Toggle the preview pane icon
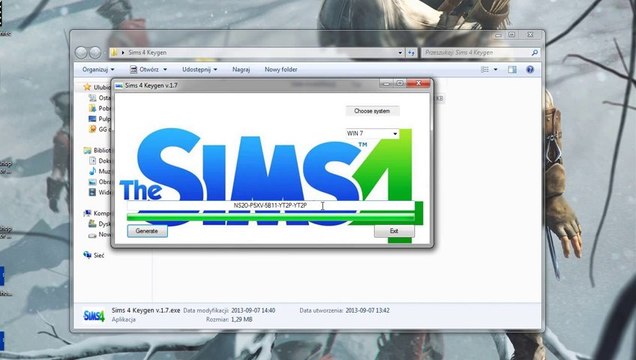The height and width of the screenshot is (360, 636). coord(512,70)
